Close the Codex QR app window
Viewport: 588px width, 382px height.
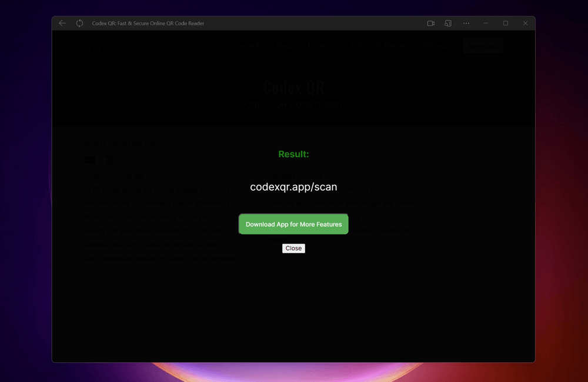[x=525, y=24]
